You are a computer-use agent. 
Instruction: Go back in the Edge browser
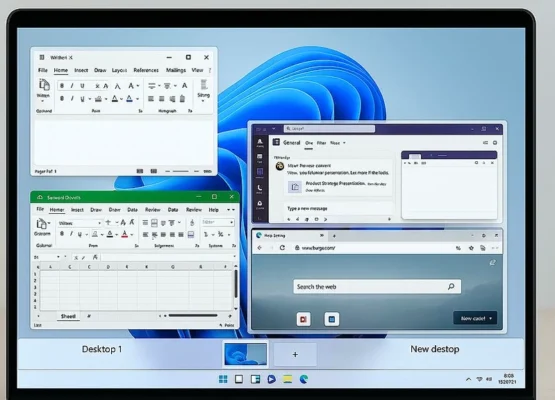pos(259,248)
